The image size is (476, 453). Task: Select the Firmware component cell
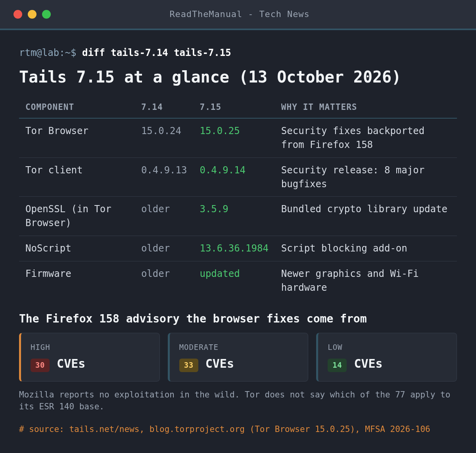click(x=48, y=274)
